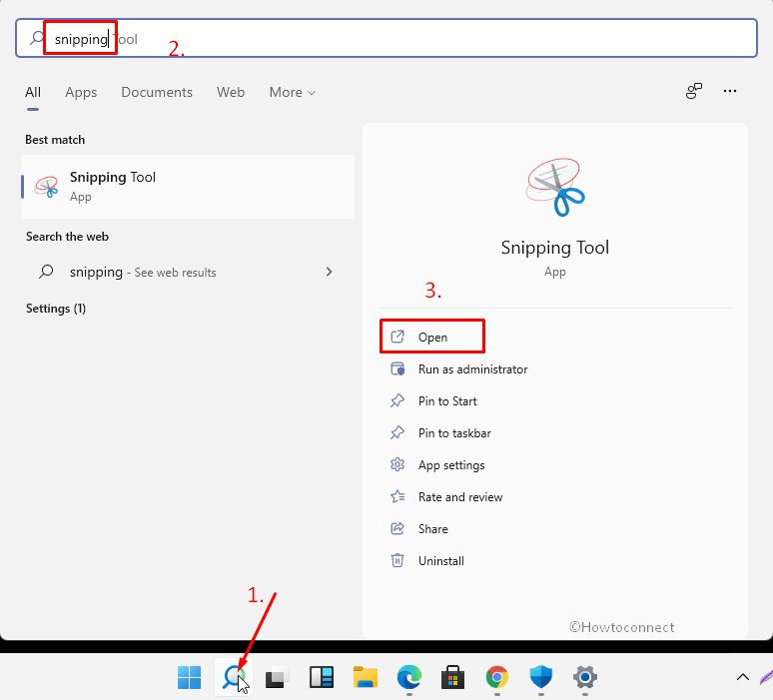Viewport: 773px width, 700px height.
Task: Launch Microsoft Edge from taskbar
Action: [x=409, y=677]
